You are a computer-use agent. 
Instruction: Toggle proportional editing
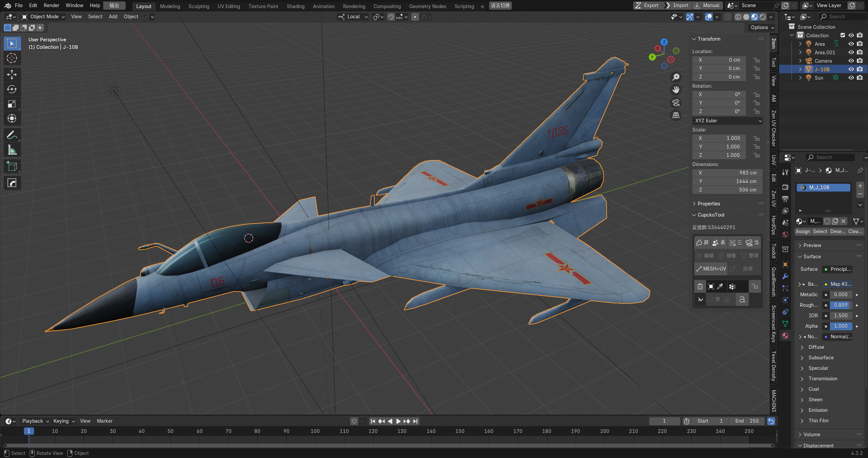click(415, 17)
